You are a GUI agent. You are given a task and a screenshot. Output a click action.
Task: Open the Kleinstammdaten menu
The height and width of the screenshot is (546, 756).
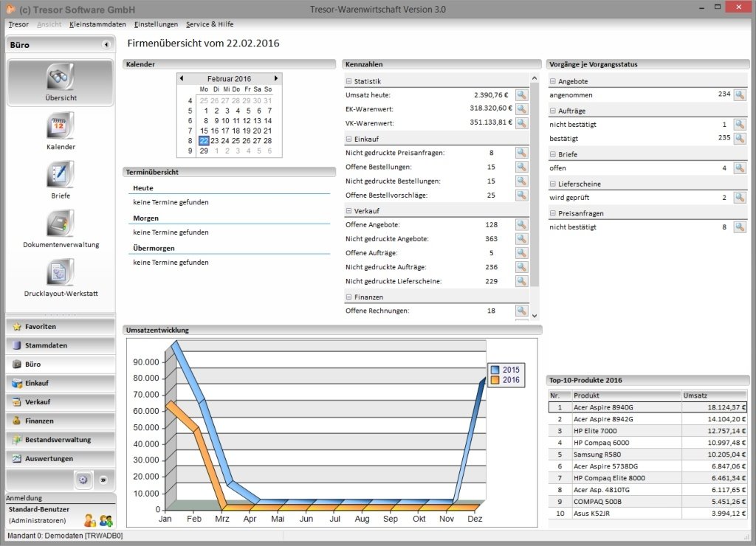[97, 24]
